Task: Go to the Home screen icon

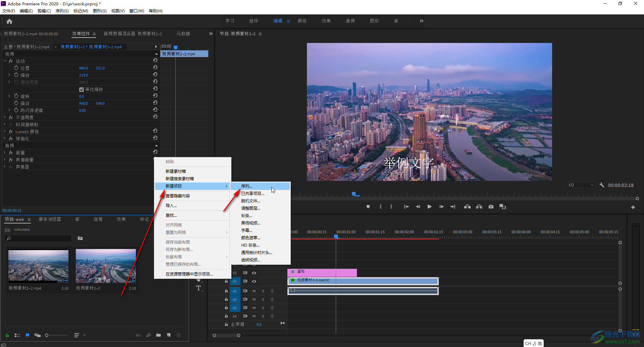Action: pyautogui.click(x=9, y=21)
